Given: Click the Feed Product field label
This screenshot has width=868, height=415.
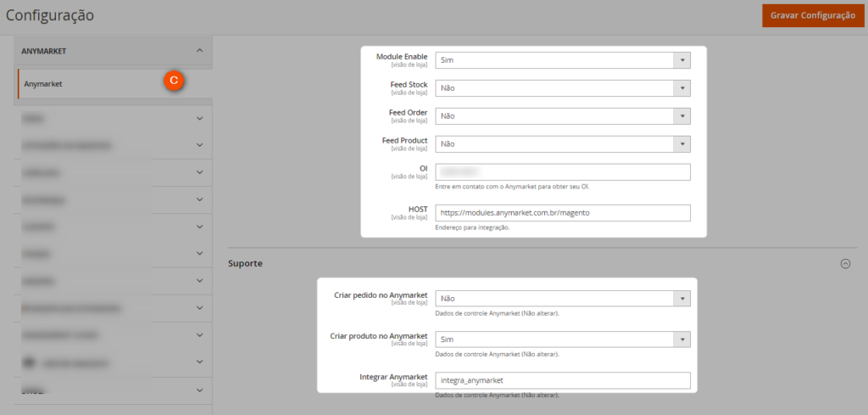Looking at the screenshot, I should tap(404, 140).
